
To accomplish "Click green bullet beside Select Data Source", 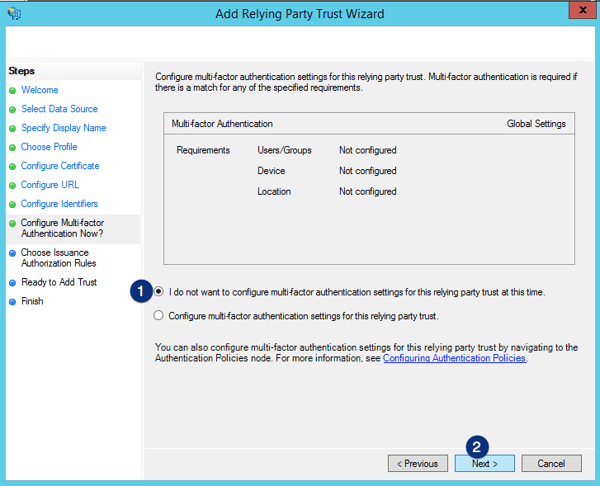I will click(12, 109).
